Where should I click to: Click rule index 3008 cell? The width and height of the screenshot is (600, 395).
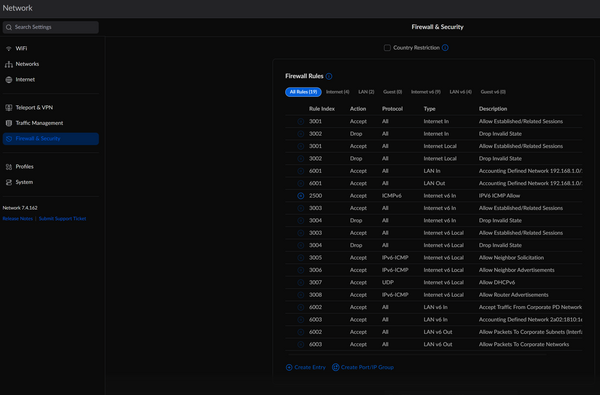point(315,295)
